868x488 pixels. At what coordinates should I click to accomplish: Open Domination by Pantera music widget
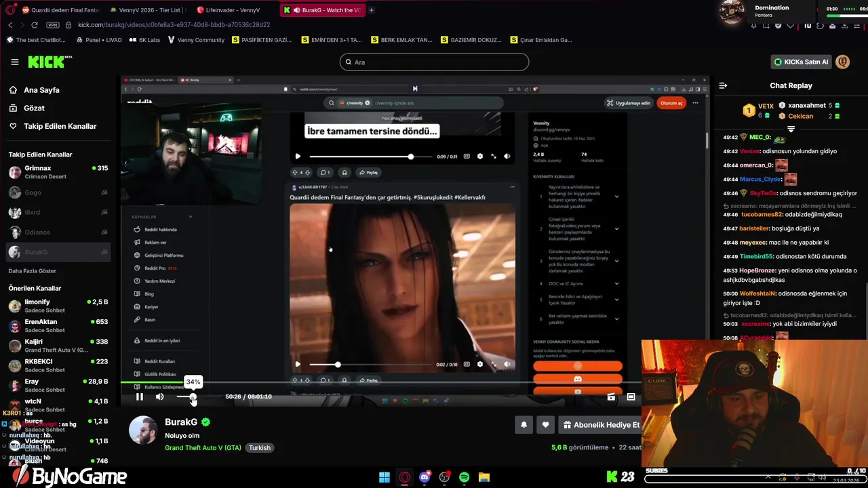point(772,11)
